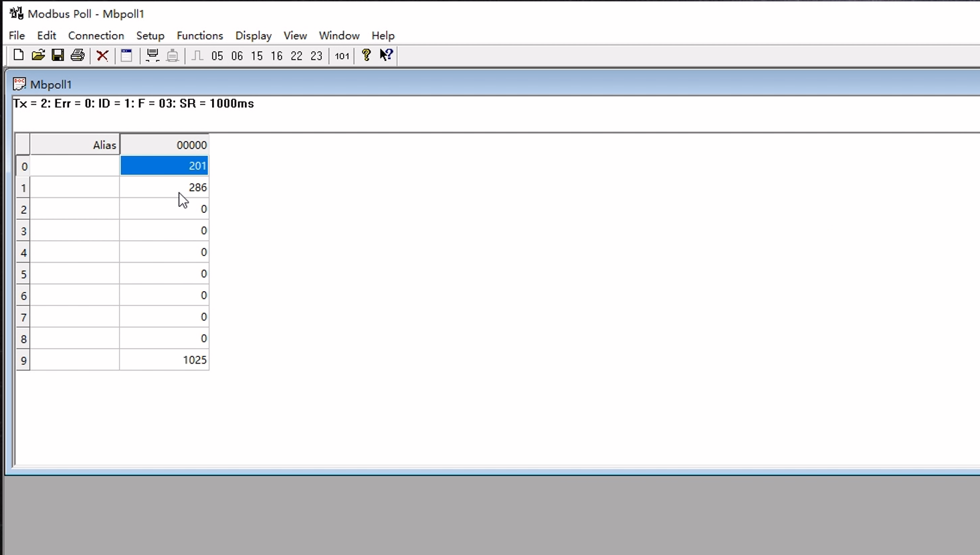
Task: Expand the Display menu
Action: point(253,35)
